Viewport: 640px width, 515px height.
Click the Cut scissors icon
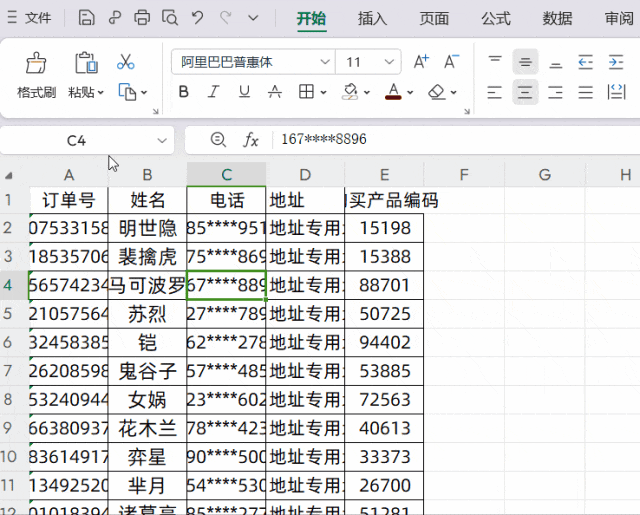[x=125, y=62]
